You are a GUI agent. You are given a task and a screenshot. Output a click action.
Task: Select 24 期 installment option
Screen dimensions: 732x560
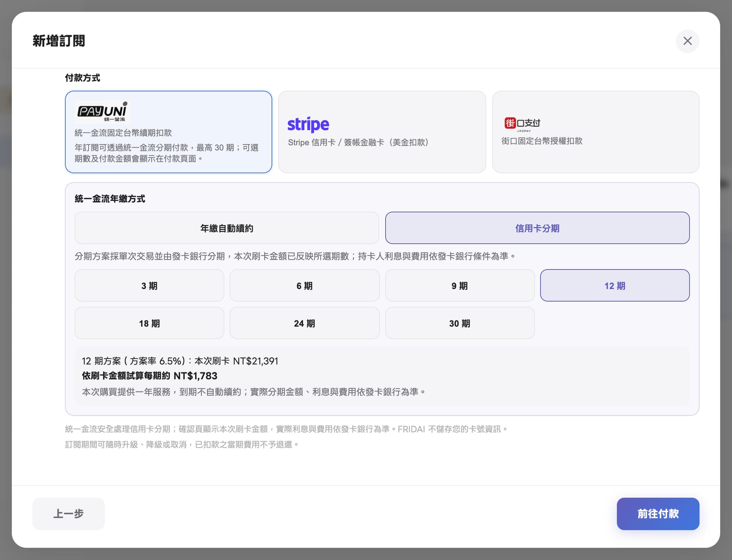click(304, 323)
